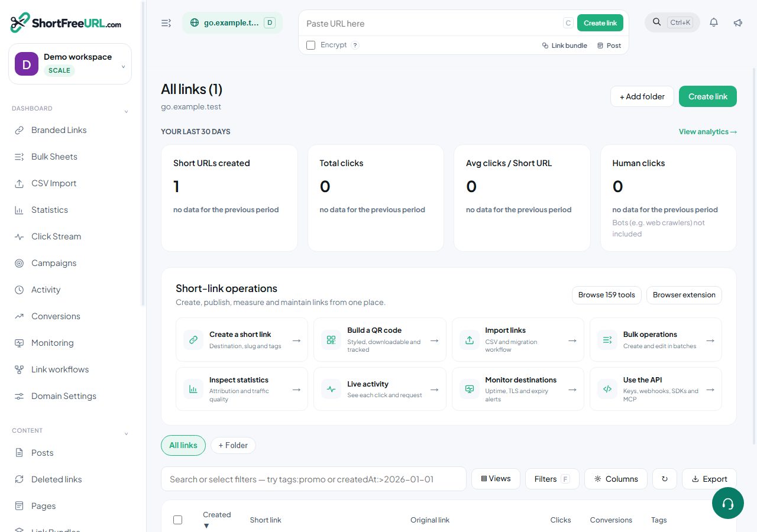757x532 pixels.
Task: Open the Monitor destinations card
Action: [x=518, y=389]
